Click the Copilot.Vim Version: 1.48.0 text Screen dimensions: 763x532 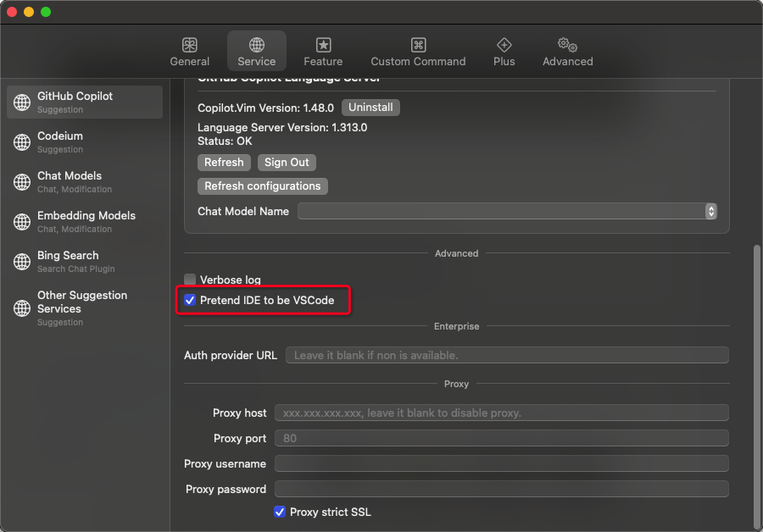pyautogui.click(x=265, y=108)
